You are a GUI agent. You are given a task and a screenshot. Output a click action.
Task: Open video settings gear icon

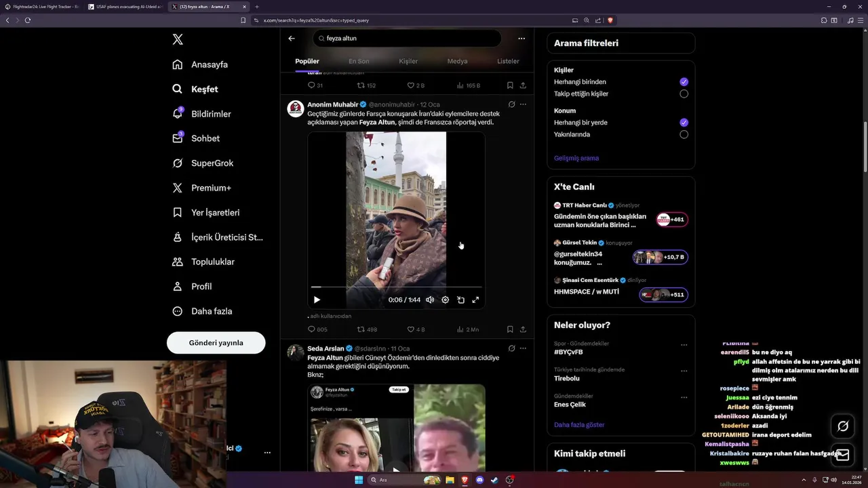tap(446, 300)
